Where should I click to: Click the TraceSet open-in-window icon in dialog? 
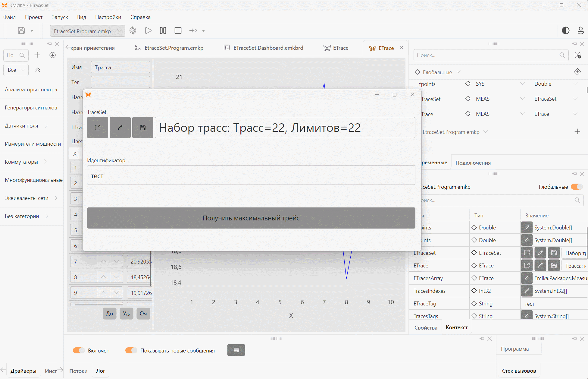(98, 128)
